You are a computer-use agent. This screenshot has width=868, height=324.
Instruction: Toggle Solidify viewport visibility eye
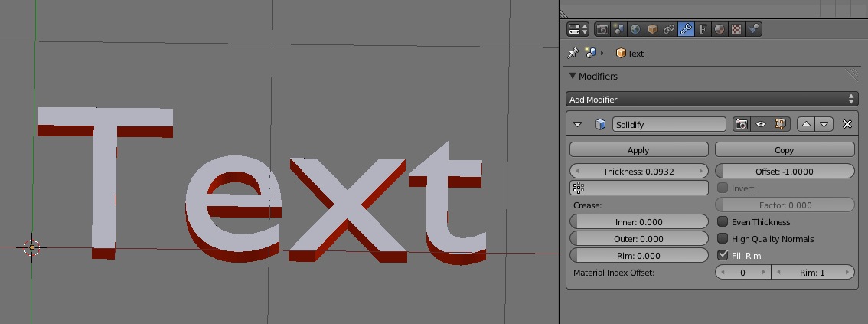tap(761, 125)
